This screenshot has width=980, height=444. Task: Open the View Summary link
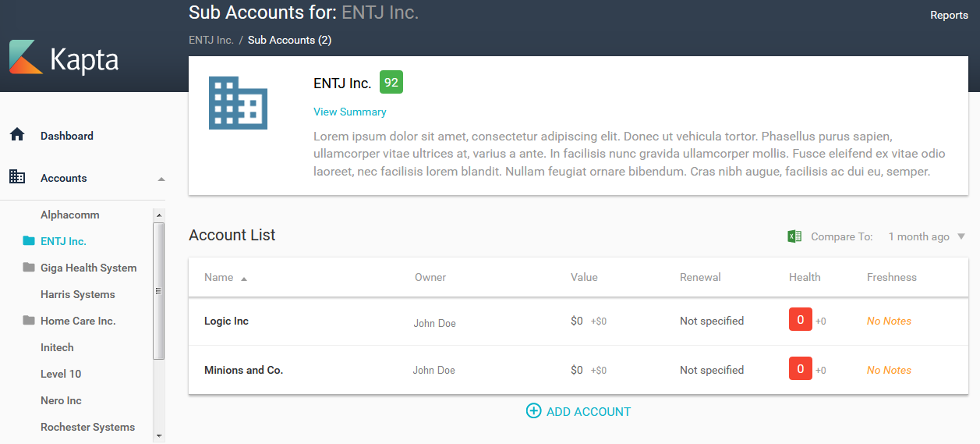point(350,112)
